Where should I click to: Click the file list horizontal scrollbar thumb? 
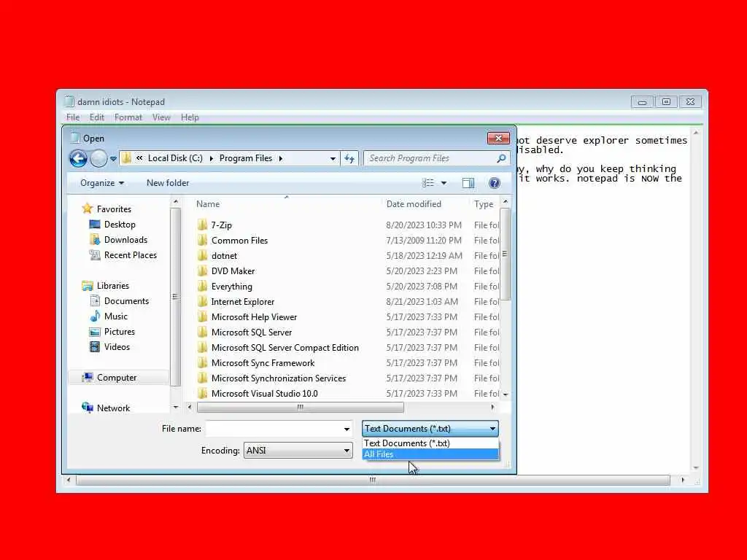click(300, 407)
